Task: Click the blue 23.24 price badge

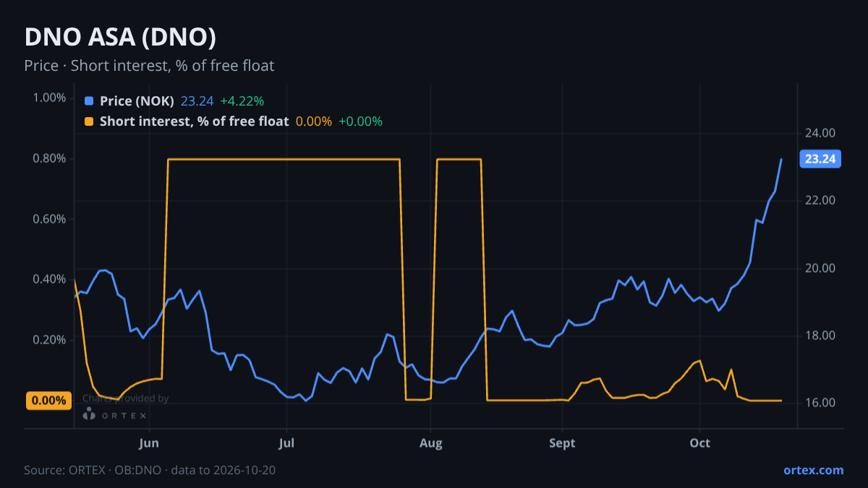Action: pyautogui.click(x=820, y=159)
